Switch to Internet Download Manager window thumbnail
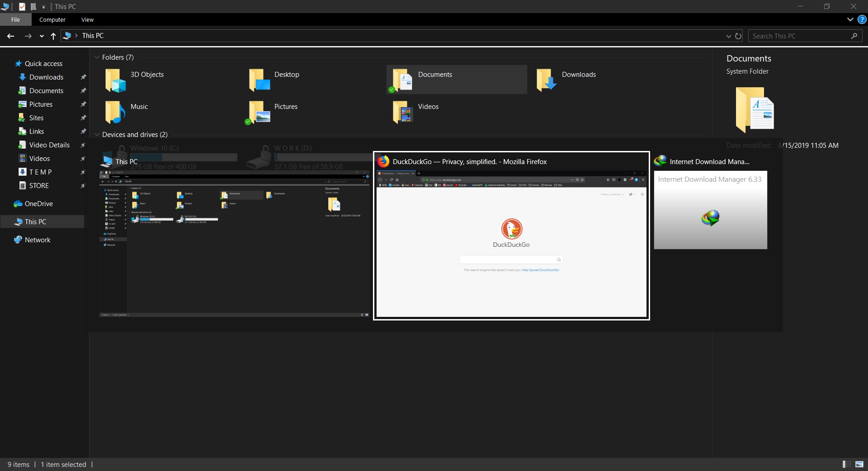868x471 pixels. [710, 210]
